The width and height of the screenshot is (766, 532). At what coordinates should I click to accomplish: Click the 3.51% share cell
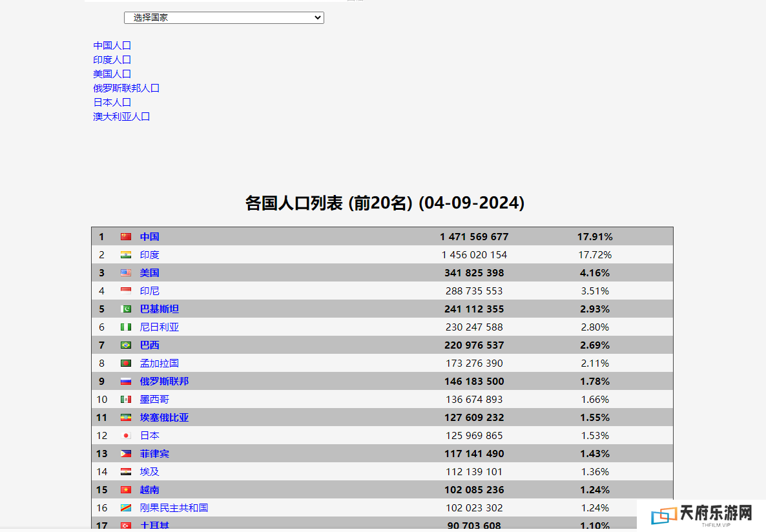point(595,291)
